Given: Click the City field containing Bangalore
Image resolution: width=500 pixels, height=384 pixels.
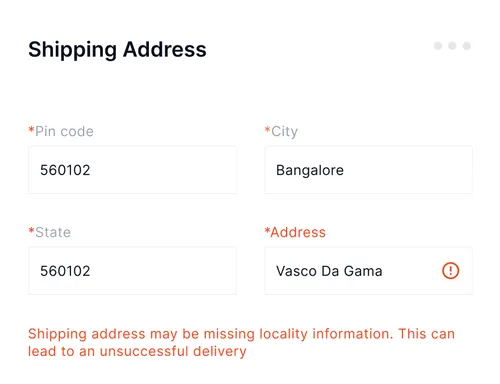Looking at the screenshot, I should [x=368, y=170].
